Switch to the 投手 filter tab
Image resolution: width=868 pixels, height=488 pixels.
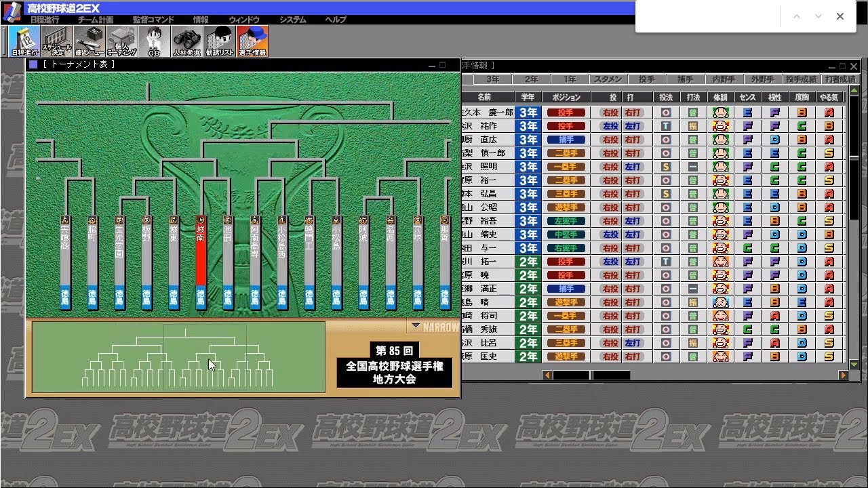(647, 79)
